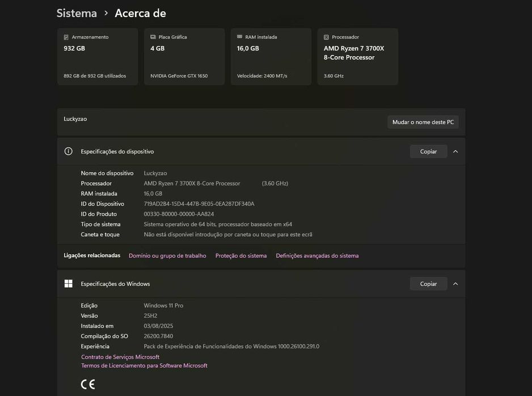532x396 pixels.
Task: Collapse the Especificações do dispositivo section chevron
Action: [455, 152]
